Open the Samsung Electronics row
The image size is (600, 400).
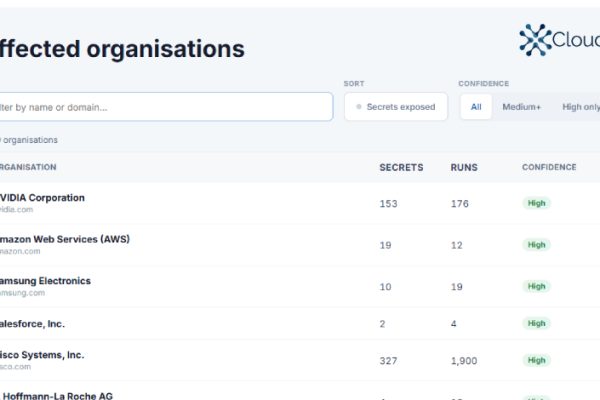coord(300,286)
